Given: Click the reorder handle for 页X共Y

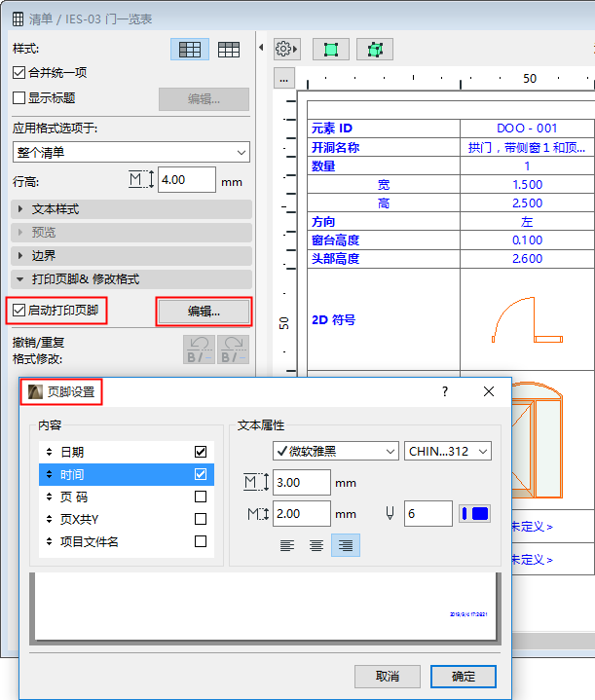Looking at the screenshot, I should [x=49, y=519].
